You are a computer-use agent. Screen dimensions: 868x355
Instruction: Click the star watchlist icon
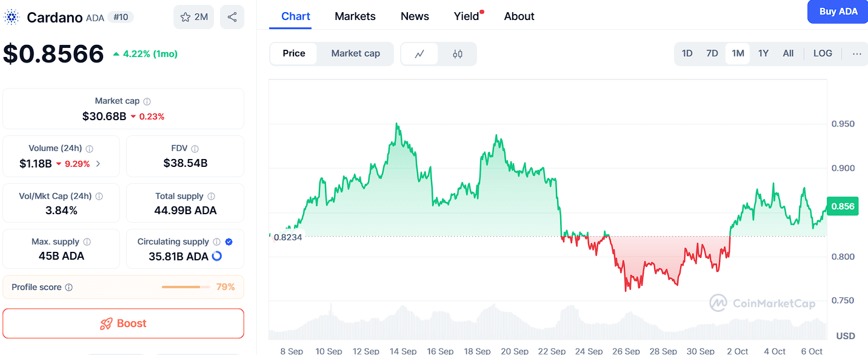[185, 17]
